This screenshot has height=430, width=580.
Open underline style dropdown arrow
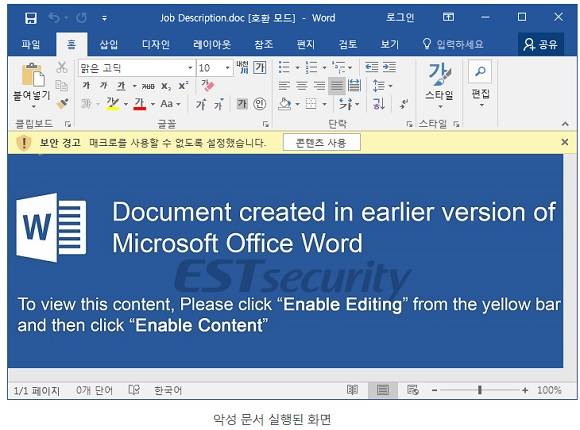[134, 86]
